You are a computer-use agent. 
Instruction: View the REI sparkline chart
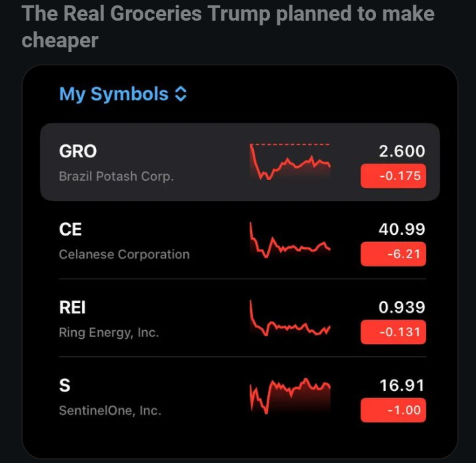[290, 318]
